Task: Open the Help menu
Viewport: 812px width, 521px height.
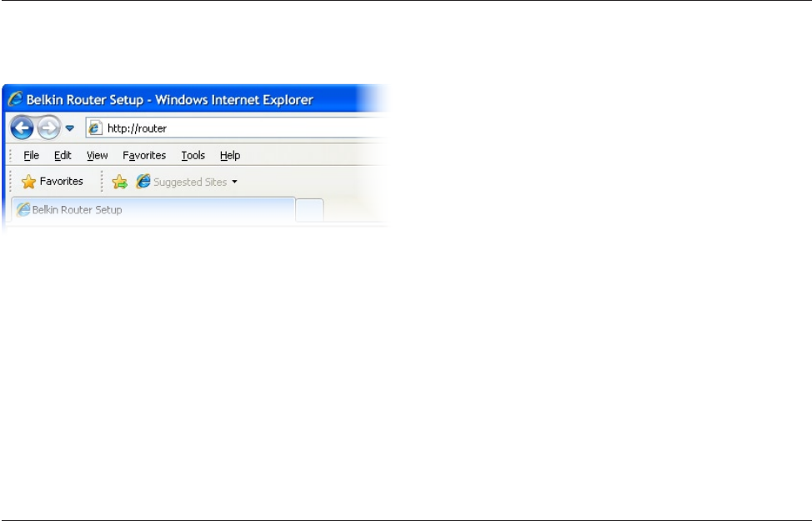Action: pyautogui.click(x=230, y=155)
